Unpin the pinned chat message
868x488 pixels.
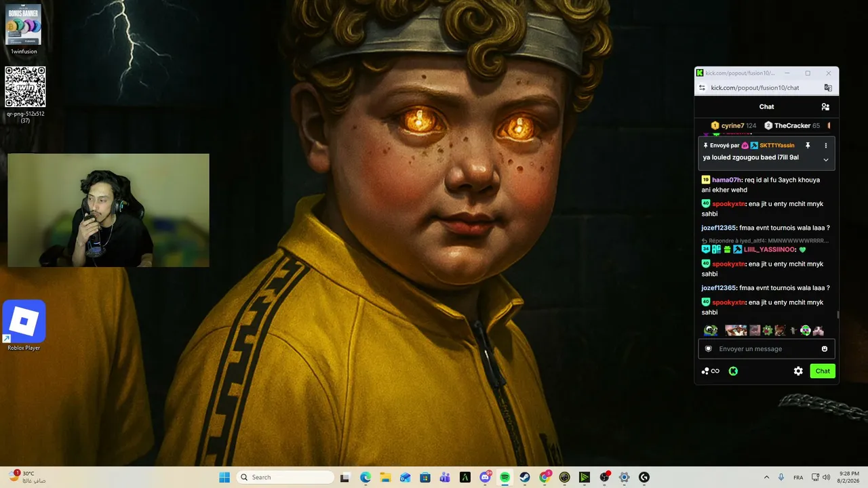[x=808, y=146]
